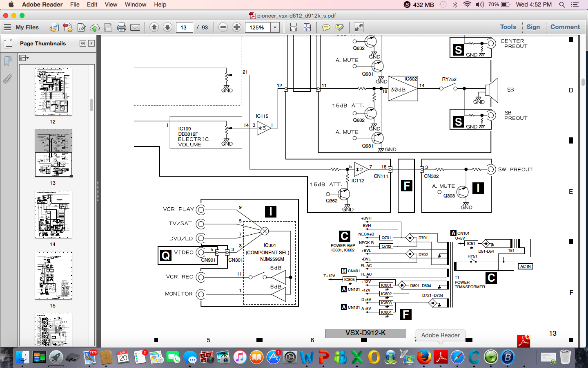Open the zoom level dropdown arrow
This screenshot has height=368, width=588.
275,27
